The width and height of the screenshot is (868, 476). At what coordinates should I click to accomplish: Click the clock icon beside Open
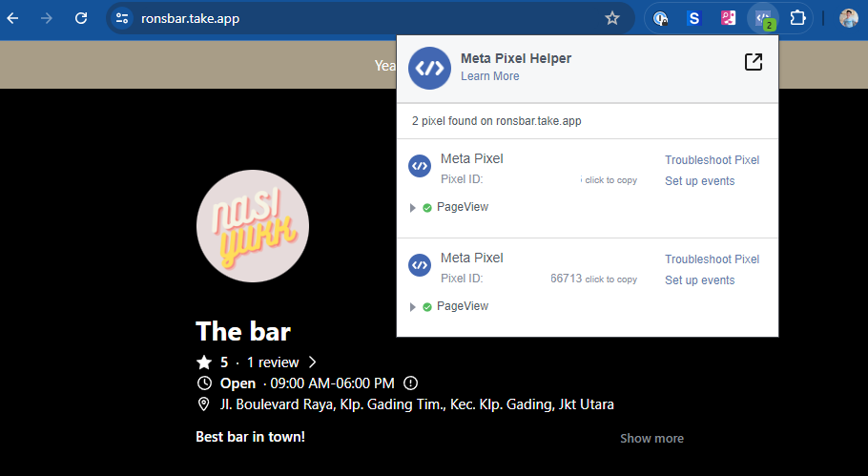click(x=204, y=383)
